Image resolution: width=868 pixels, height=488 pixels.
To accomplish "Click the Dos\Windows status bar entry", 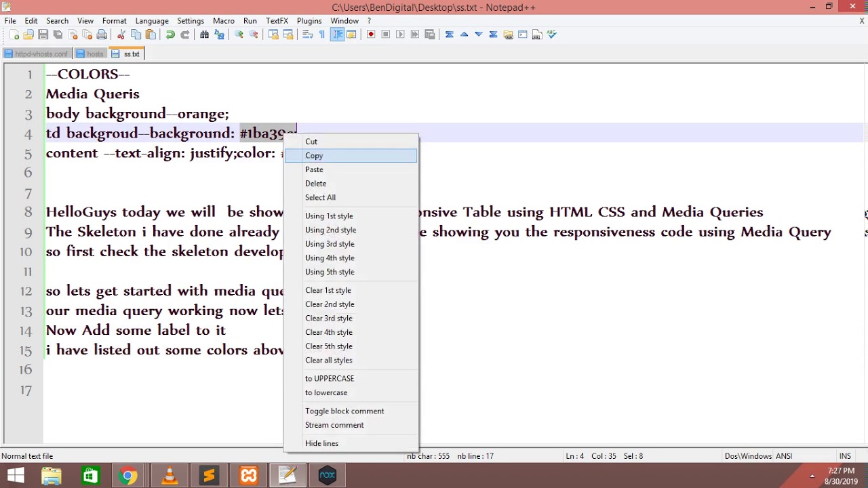I will click(748, 456).
